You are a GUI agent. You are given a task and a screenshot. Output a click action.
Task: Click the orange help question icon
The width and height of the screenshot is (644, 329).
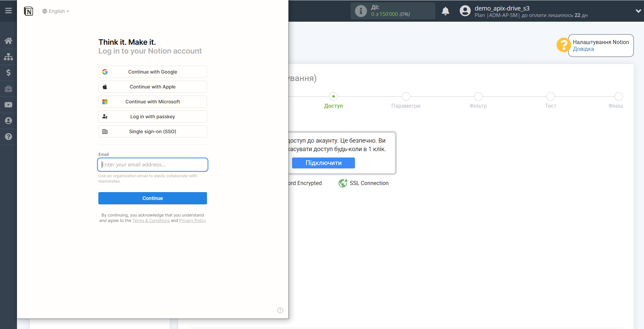click(564, 45)
